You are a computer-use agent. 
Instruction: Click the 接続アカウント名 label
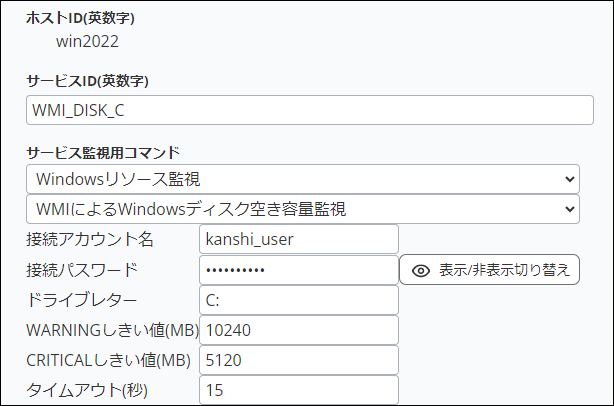90,240
